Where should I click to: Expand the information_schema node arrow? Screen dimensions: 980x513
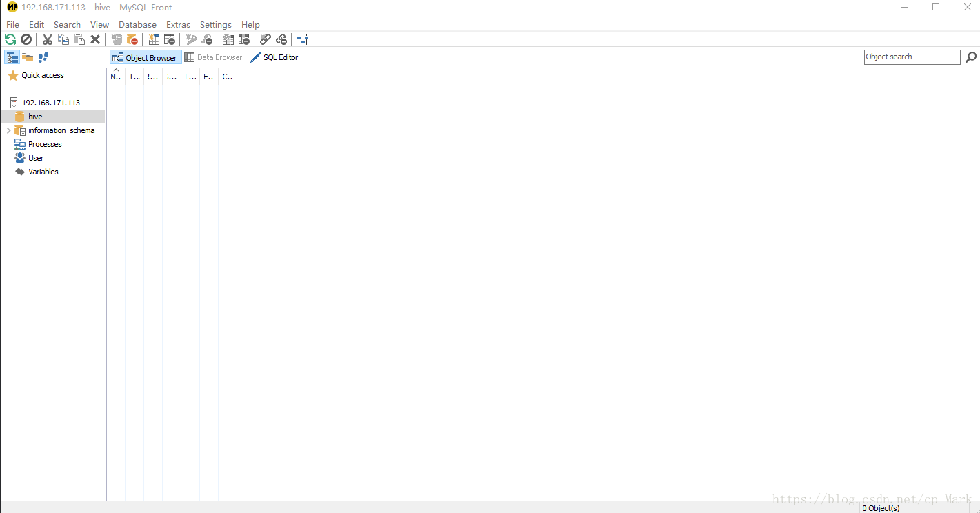pyautogui.click(x=8, y=130)
